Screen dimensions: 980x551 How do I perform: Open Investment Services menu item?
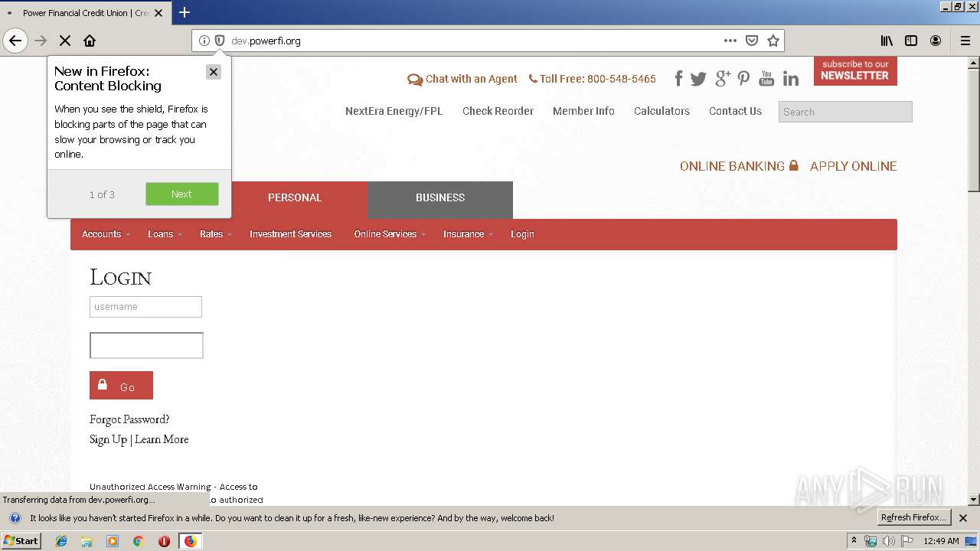pyautogui.click(x=290, y=234)
